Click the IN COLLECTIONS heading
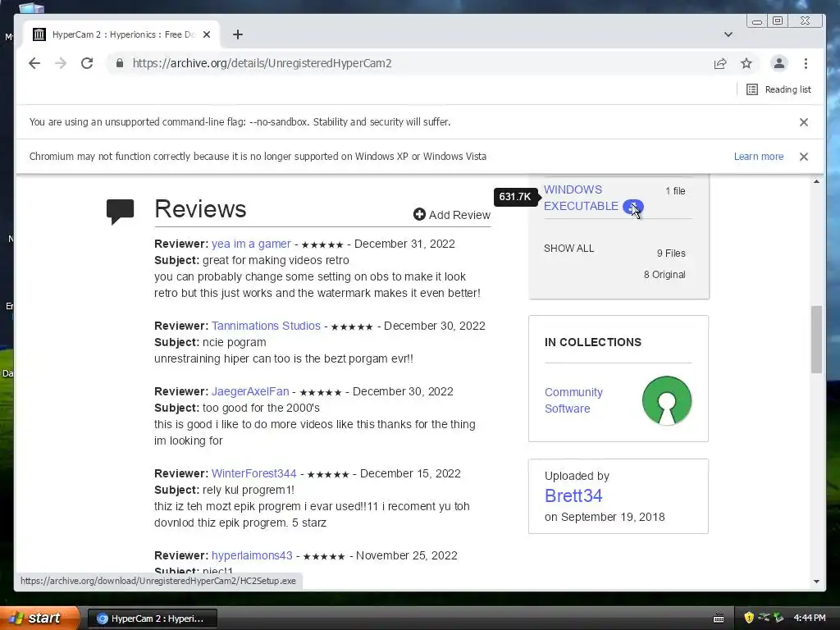The image size is (840, 630). click(x=592, y=342)
